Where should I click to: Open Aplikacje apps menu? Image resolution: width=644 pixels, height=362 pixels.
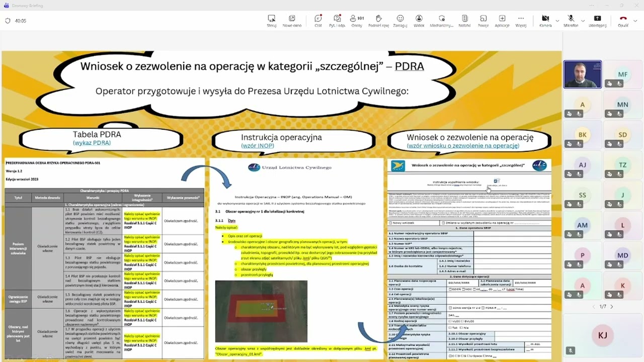502,21
